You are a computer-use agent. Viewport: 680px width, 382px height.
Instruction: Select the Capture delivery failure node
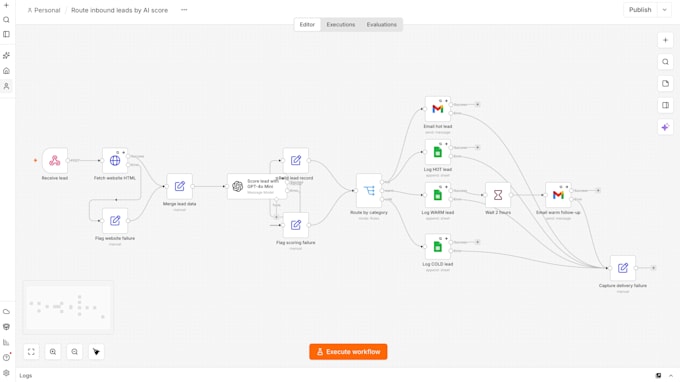623,268
